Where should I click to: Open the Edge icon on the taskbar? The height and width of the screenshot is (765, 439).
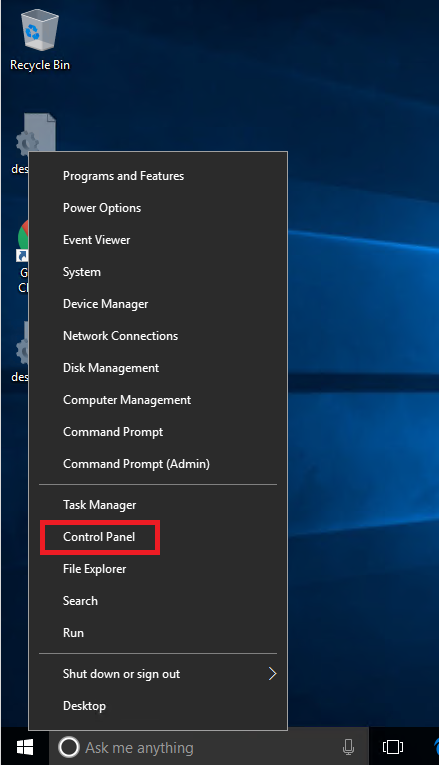[x=436, y=747]
